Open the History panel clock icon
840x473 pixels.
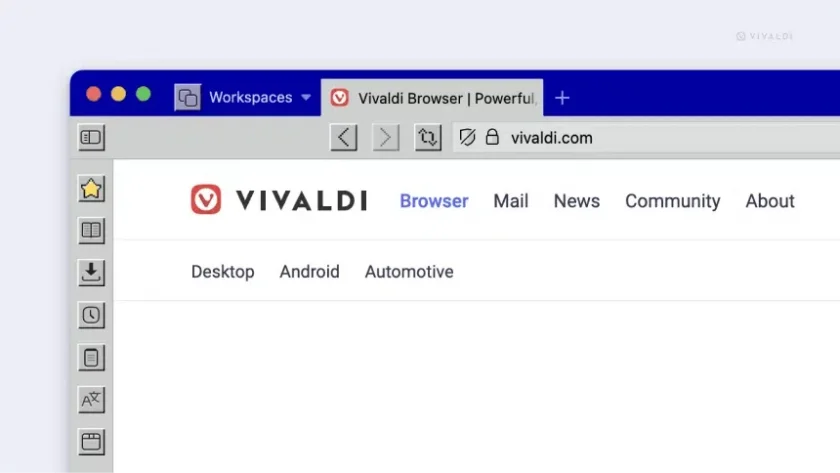[91, 316]
